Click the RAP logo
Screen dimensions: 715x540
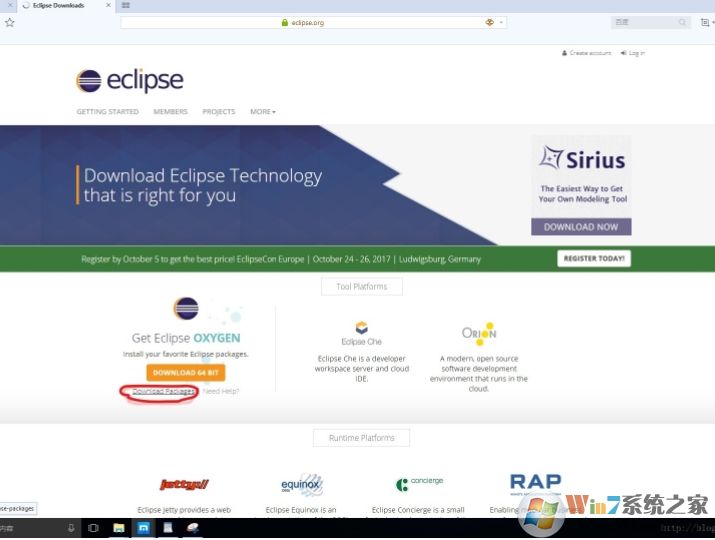(x=536, y=483)
